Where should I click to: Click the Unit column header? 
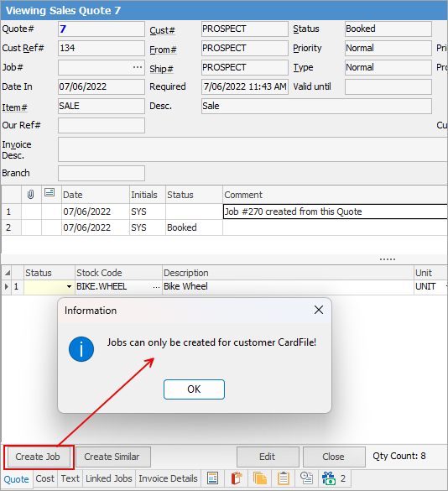click(430, 273)
